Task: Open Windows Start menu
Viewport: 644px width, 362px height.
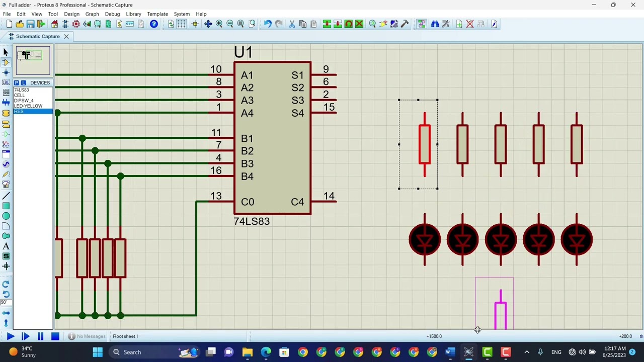Action: (98, 352)
